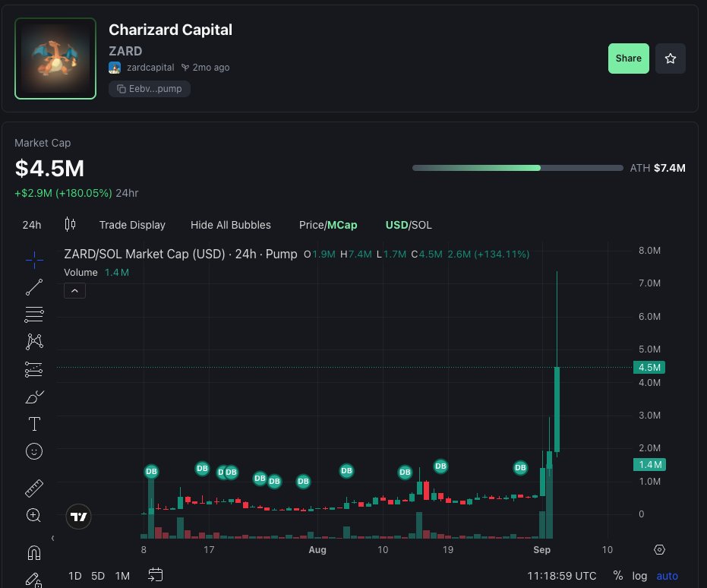
Task: Select the Text annotation tool
Action: click(34, 424)
